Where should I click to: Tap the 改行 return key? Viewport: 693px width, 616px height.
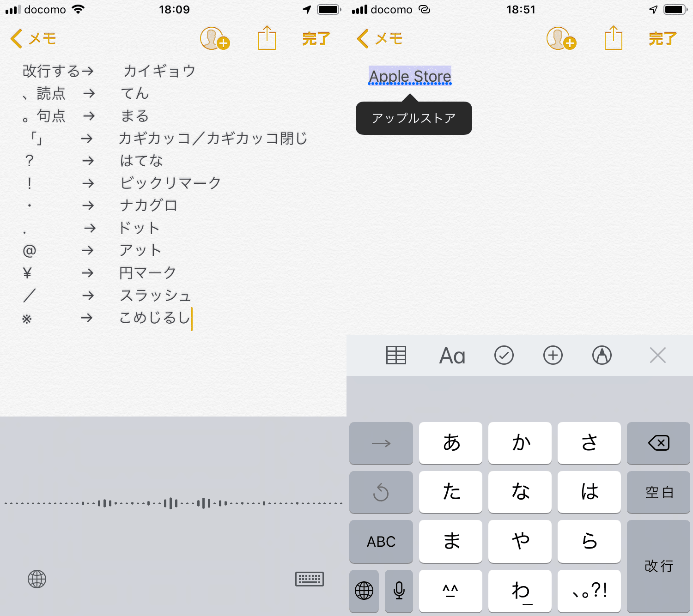click(658, 566)
